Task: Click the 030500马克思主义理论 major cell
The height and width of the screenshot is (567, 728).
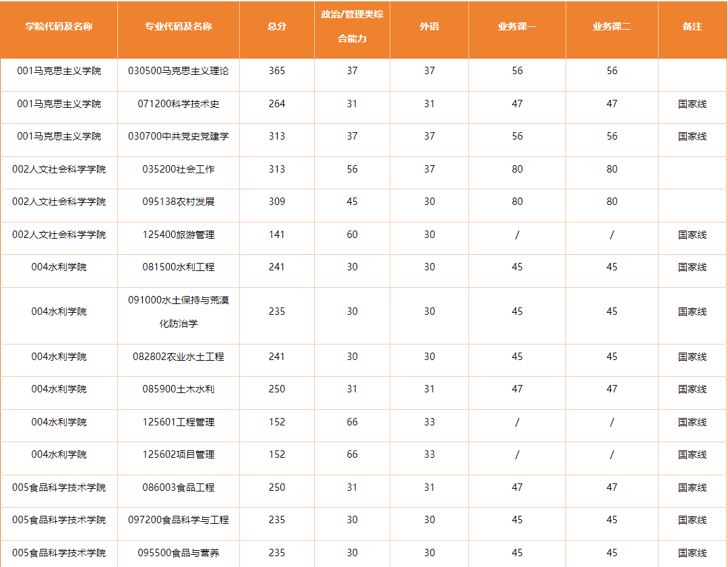Action: 178,71
